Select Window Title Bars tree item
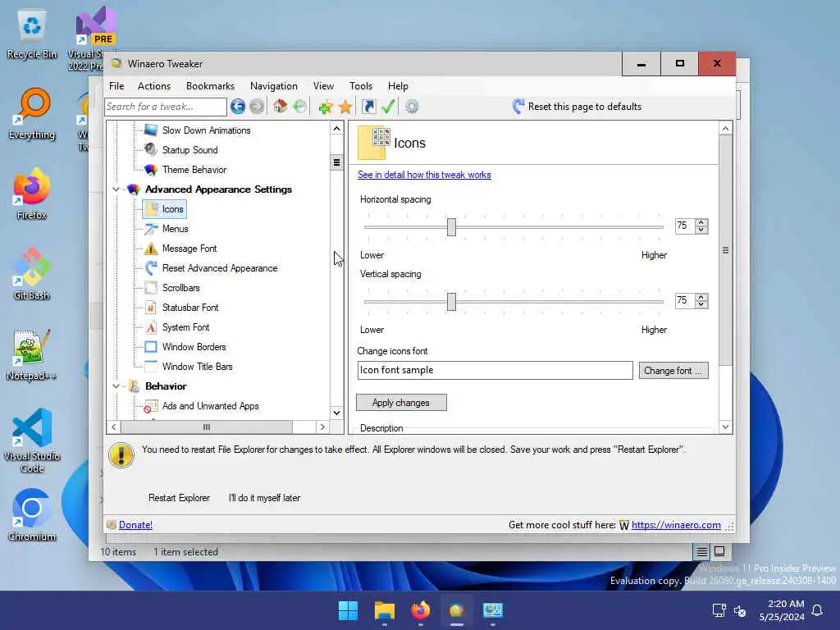The image size is (840, 630). (197, 367)
